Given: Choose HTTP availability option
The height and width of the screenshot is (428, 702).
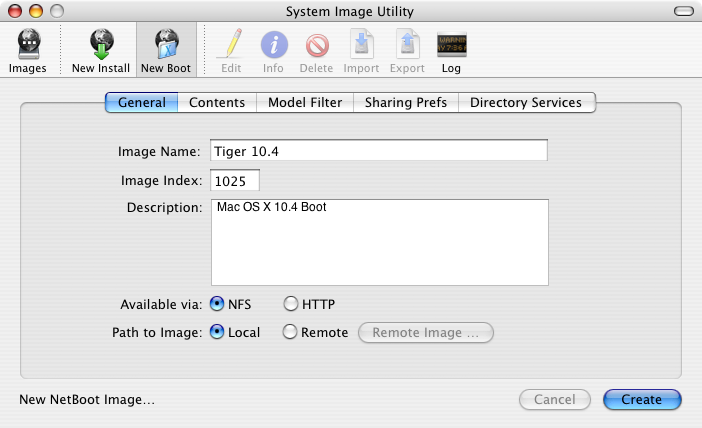Looking at the screenshot, I should pos(291,304).
